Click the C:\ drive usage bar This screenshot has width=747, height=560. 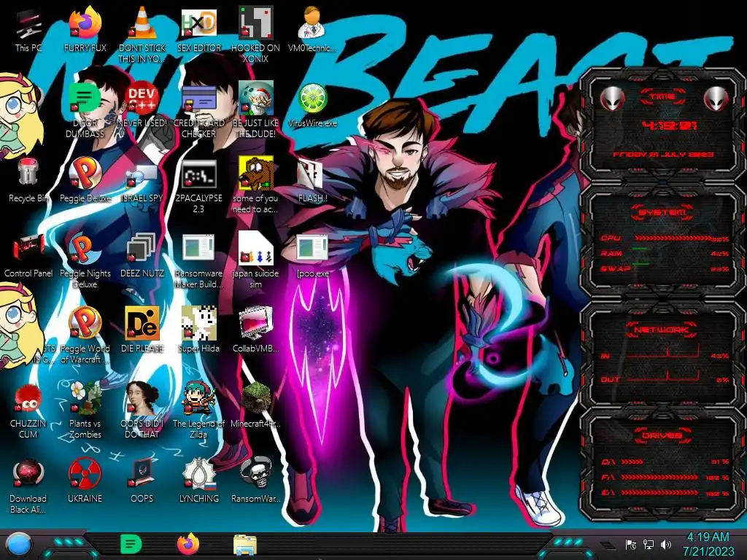point(632,462)
